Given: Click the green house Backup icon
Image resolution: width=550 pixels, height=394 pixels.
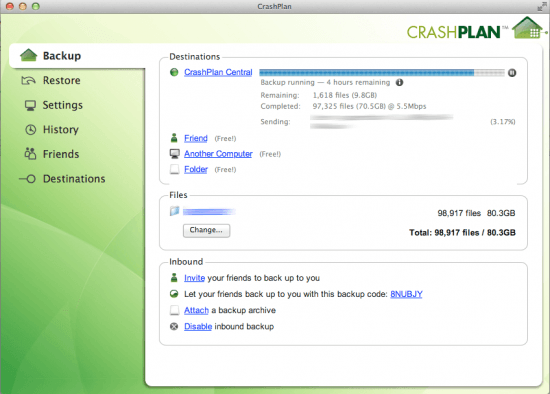Looking at the screenshot, I should pos(28,55).
